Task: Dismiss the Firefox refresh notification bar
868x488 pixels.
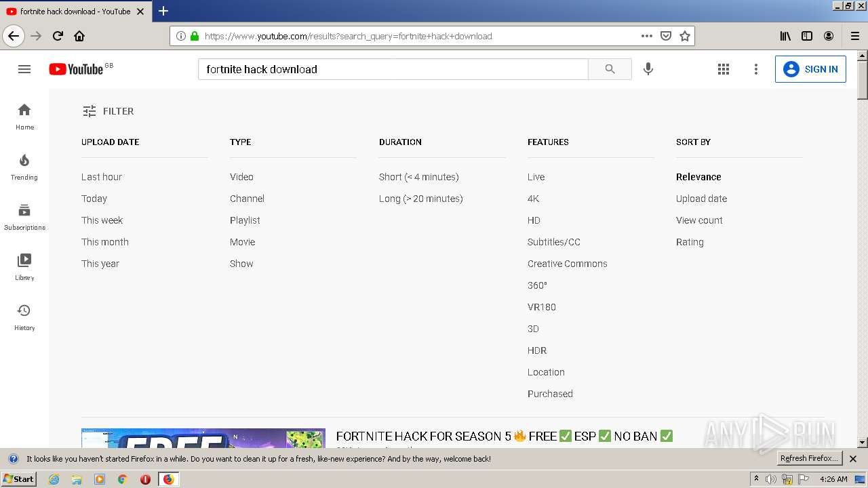Action: click(x=853, y=459)
